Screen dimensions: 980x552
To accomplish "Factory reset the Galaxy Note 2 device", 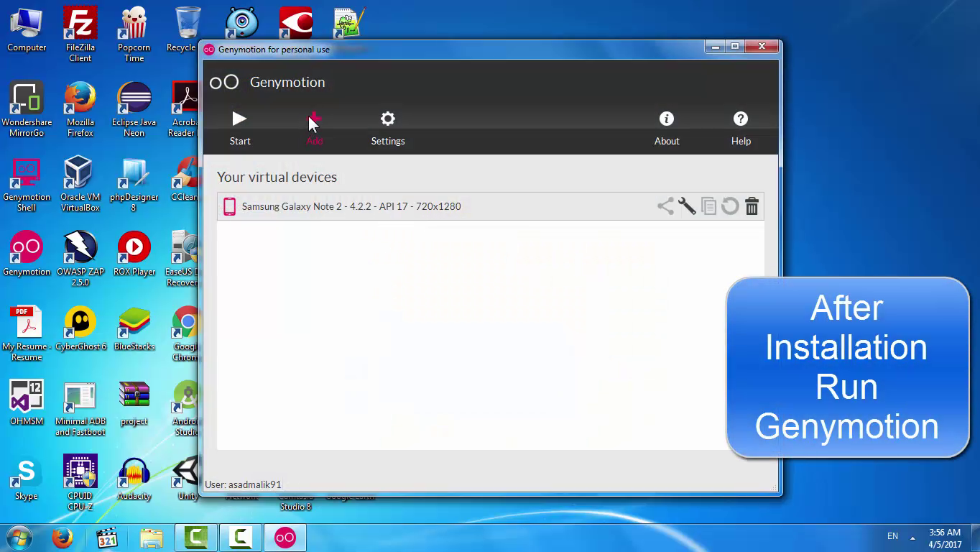I will click(730, 206).
